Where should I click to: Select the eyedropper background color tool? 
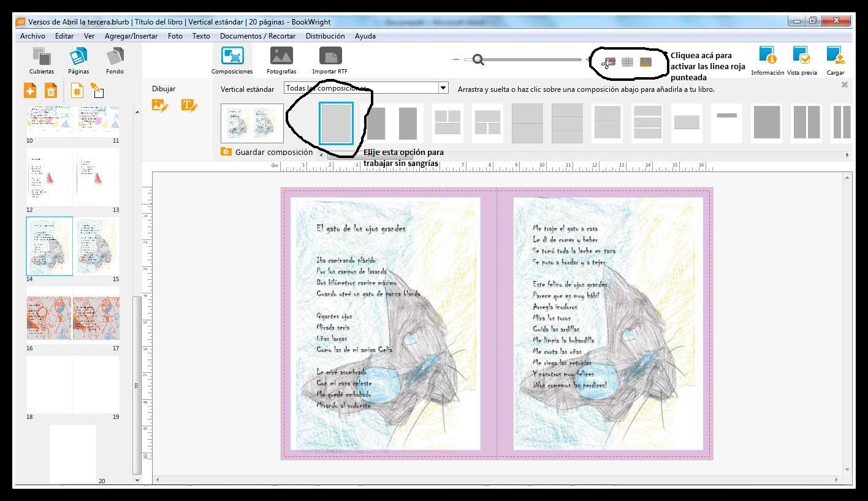[97, 91]
